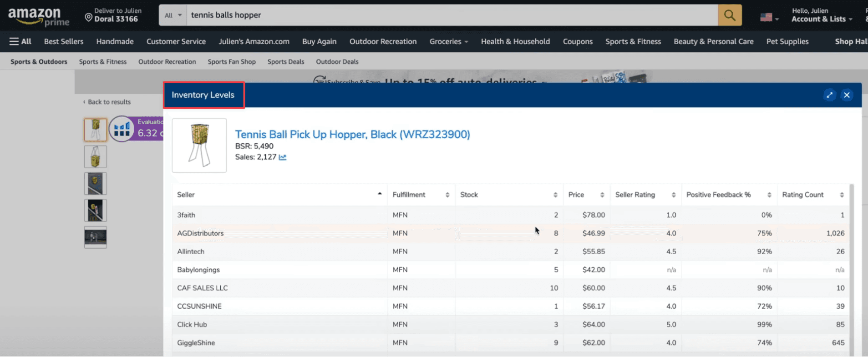This screenshot has height=357, width=868.
Task: Click the tennis balls hopper search field
Action: (452, 15)
